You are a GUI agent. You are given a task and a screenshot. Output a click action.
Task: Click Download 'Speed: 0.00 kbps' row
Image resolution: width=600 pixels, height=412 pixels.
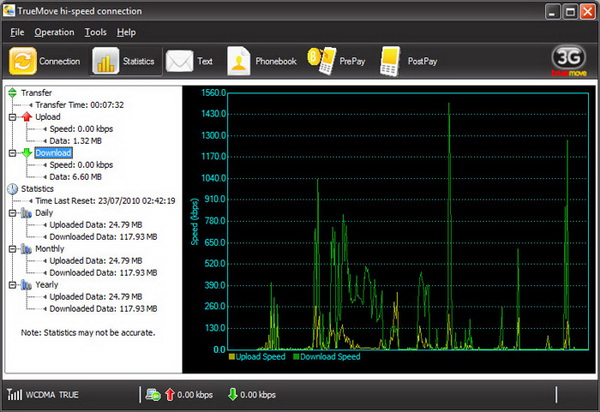81,165
